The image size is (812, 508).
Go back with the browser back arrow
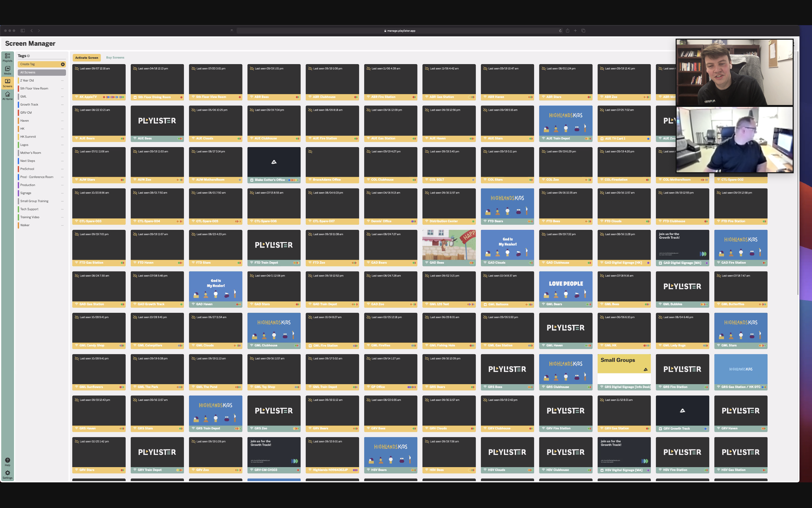click(32, 30)
